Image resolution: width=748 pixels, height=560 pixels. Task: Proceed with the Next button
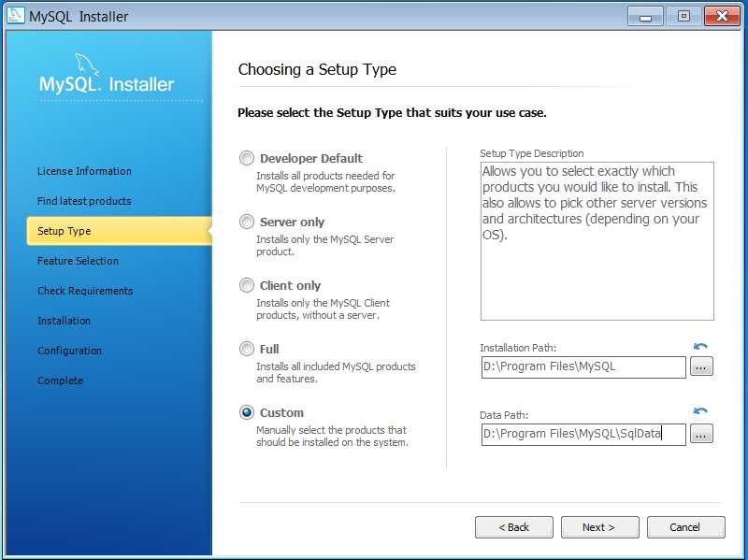(x=600, y=527)
